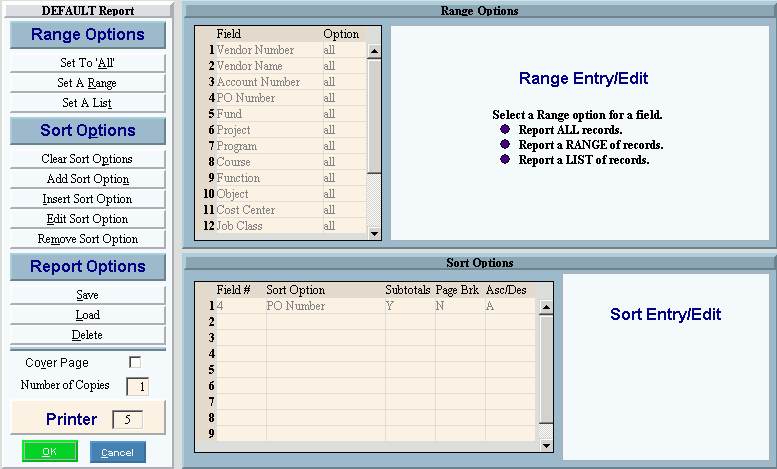Click the Cancel button

tap(117, 452)
